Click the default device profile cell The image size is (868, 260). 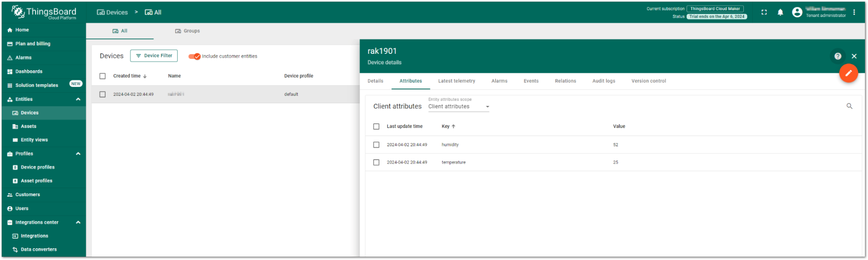click(291, 95)
